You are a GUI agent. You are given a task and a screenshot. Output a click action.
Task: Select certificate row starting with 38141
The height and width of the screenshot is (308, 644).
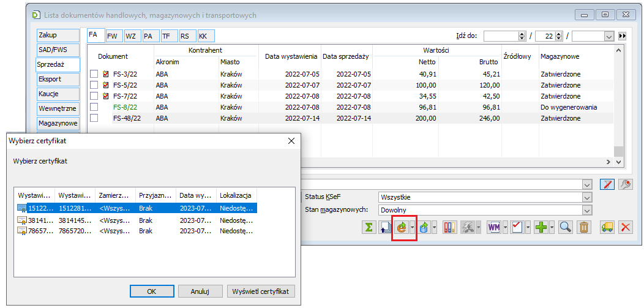(x=137, y=220)
